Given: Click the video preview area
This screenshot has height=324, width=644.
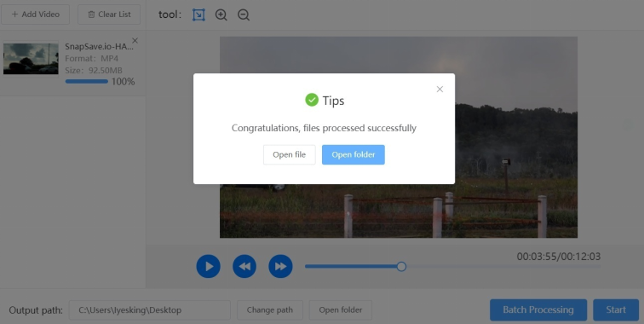Looking at the screenshot, I should tap(399, 137).
